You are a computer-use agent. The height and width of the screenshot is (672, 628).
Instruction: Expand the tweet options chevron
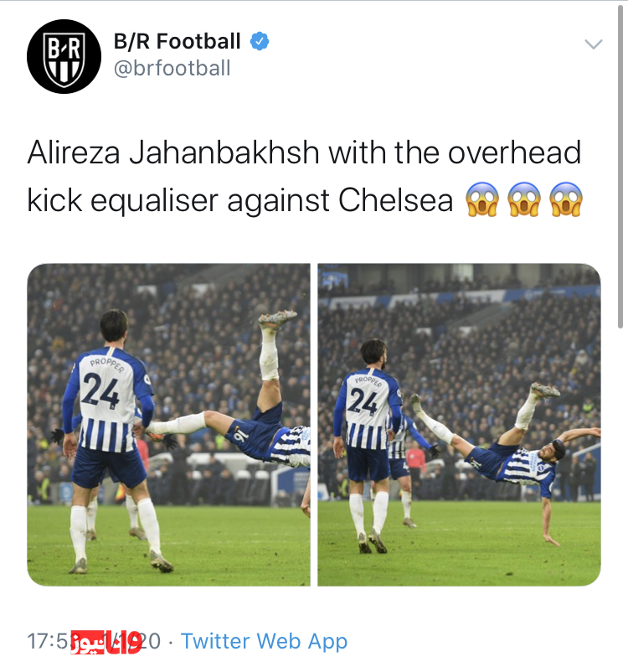[x=594, y=44]
